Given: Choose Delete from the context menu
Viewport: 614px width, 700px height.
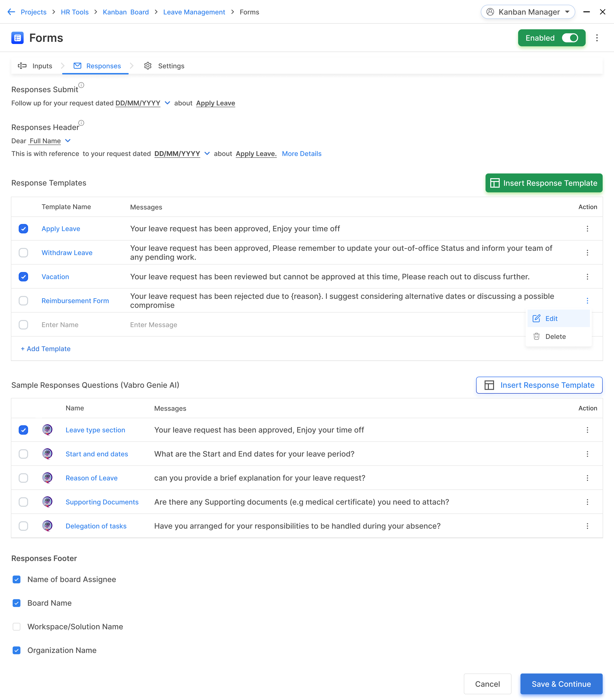Looking at the screenshot, I should pos(559,337).
